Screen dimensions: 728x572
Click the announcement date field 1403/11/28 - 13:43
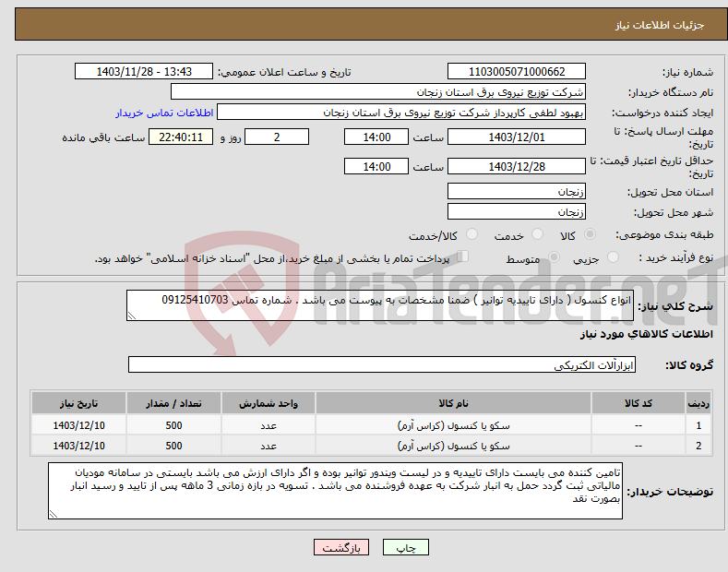[x=144, y=72]
